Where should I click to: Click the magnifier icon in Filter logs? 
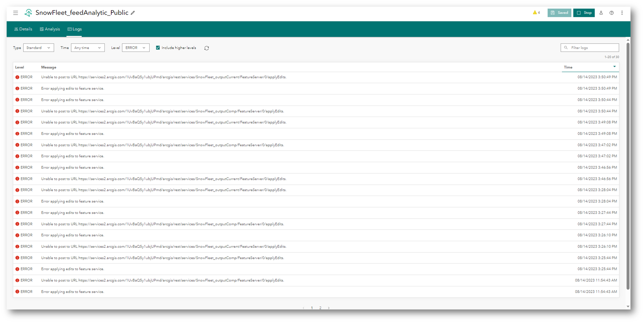coord(566,47)
